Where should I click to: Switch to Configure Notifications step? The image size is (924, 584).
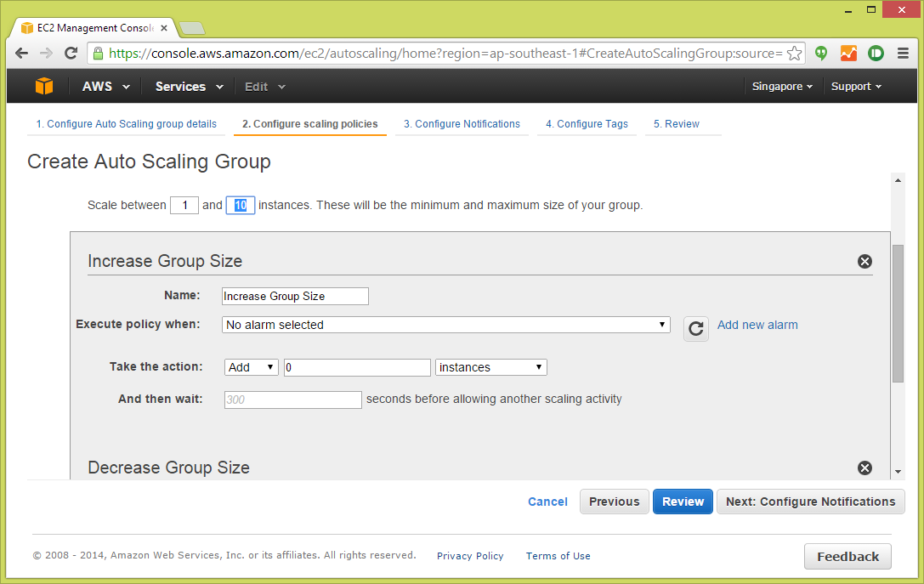tap(462, 124)
